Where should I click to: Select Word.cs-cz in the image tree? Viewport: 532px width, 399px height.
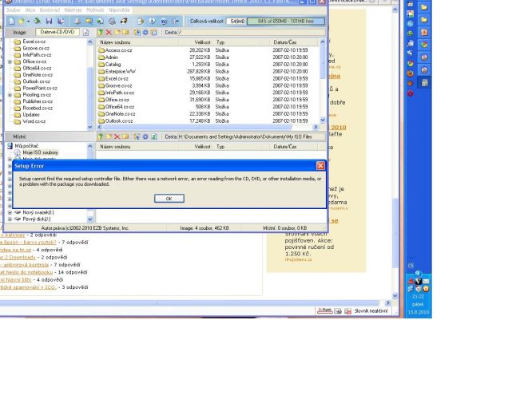[x=34, y=121]
